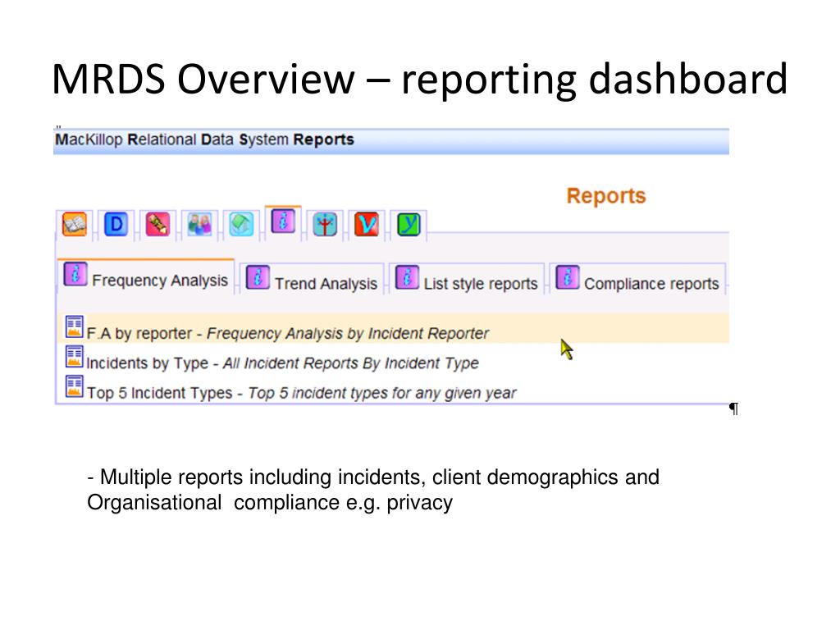Image resolution: width=840 pixels, height=630 pixels.
Task: Click the info icon on Compliance reports tab
Action: [568, 277]
